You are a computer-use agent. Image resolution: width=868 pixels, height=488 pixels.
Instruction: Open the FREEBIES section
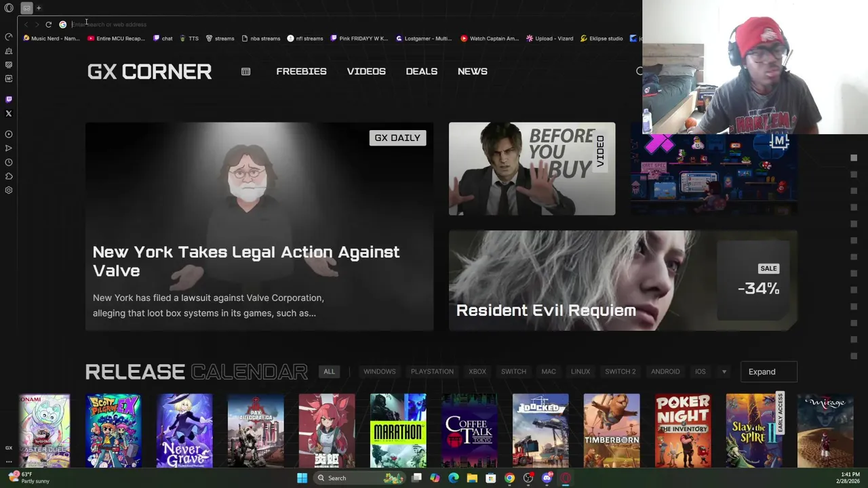pyautogui.click(x=301, y=71)
